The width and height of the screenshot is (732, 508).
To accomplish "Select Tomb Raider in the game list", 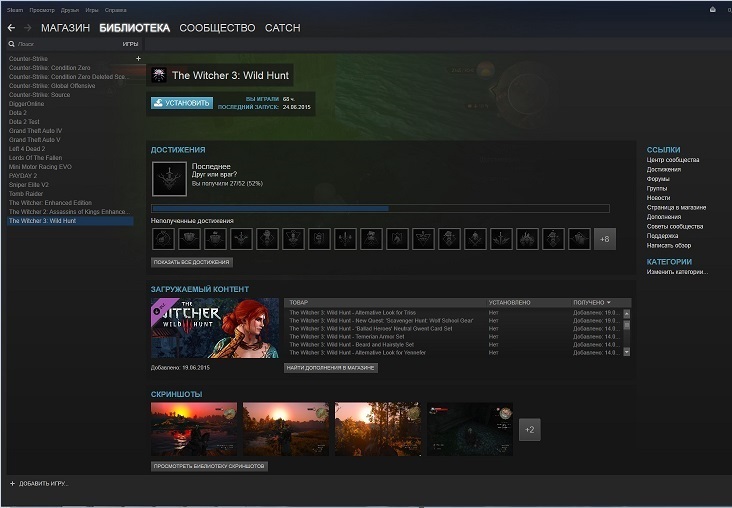I will click(x=70, y=194).
